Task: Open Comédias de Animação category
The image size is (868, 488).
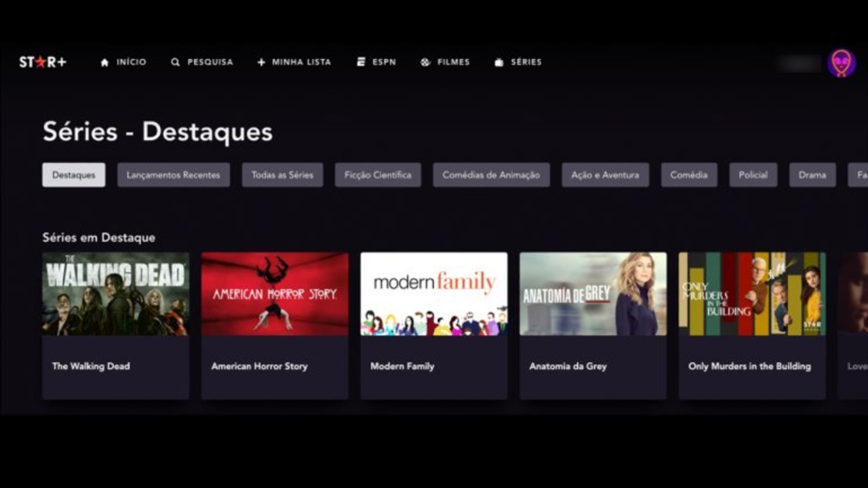Action: tap(491, 175)
